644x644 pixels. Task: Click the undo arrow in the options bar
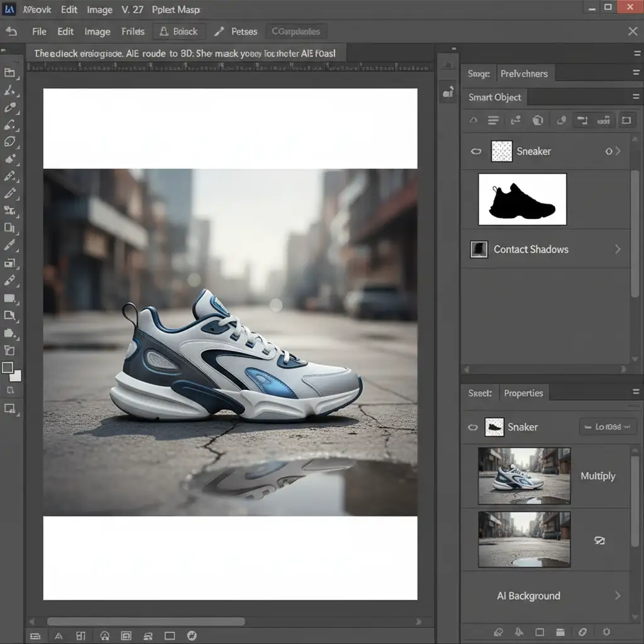click(x=11, y=31)
